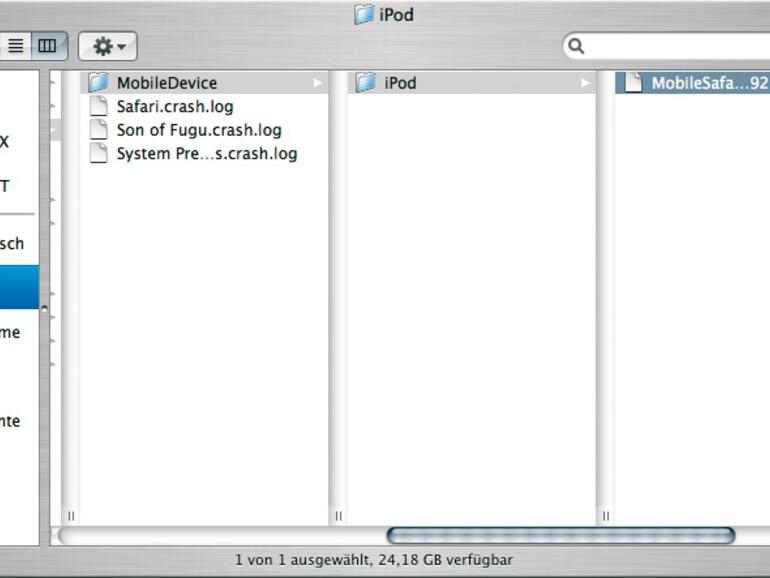The height and width of the screenshot is (578, 770).
Task: Select the highlighted blue sidebar item
Action: (x=19, y=287)
